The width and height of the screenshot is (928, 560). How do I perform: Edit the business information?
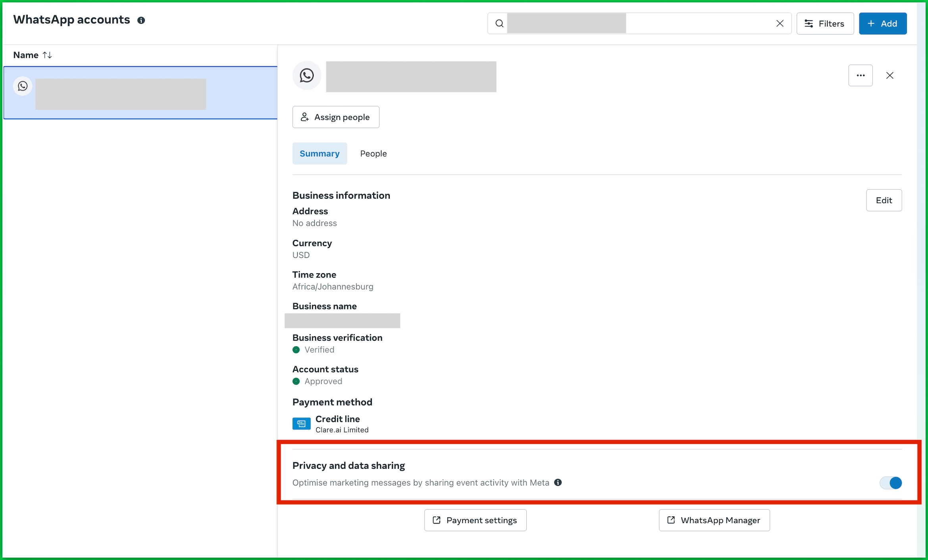point(884,200)
